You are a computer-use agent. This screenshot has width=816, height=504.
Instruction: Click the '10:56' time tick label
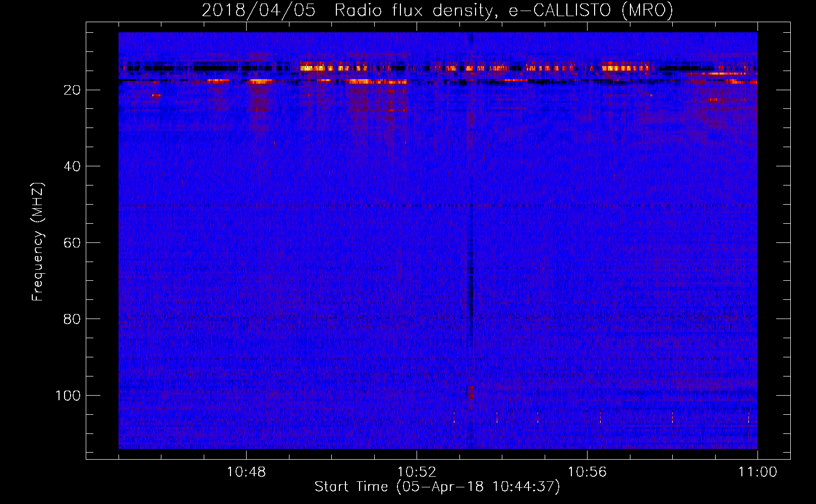[x=587, y=472]
